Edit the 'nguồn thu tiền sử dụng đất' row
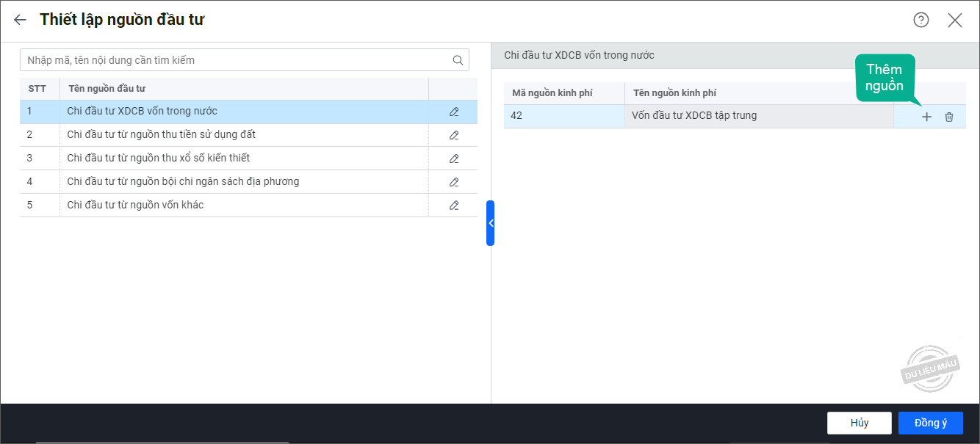 (x=453, y=135)
